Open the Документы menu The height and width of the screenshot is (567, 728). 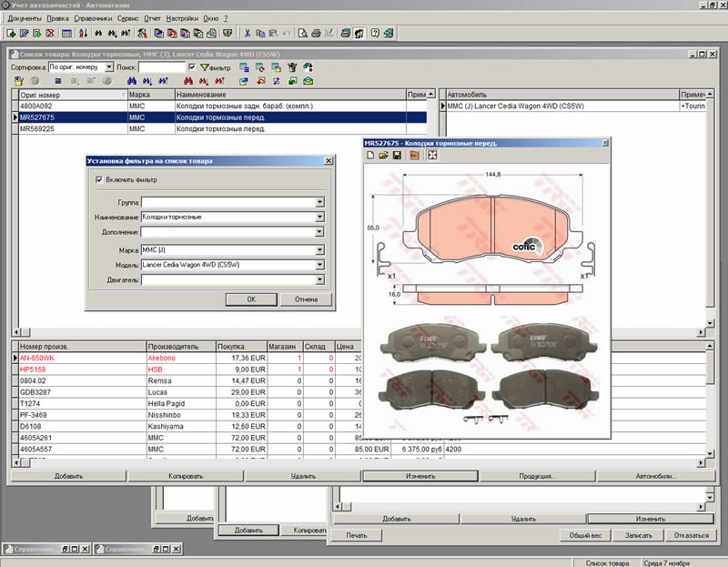click(25, 18)
